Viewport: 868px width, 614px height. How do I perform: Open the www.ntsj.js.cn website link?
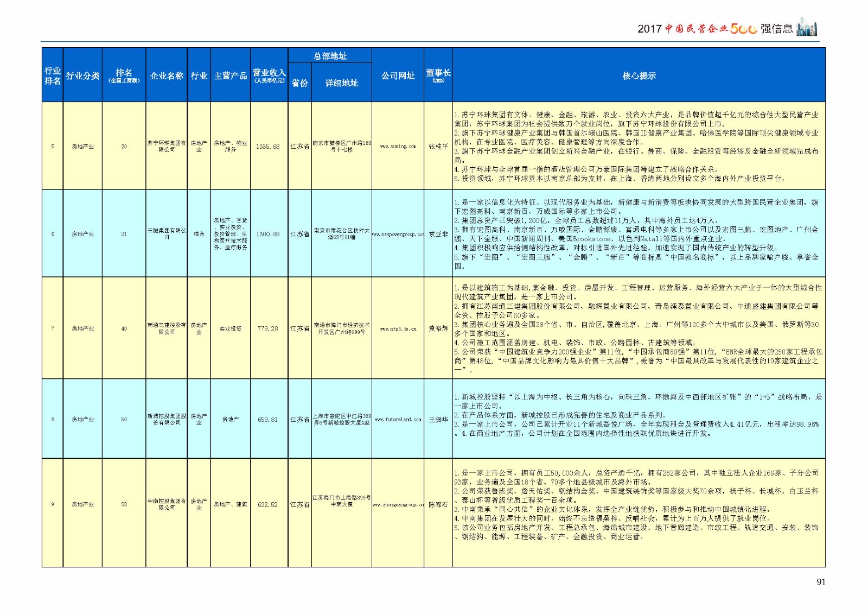[x=398, y=328]
